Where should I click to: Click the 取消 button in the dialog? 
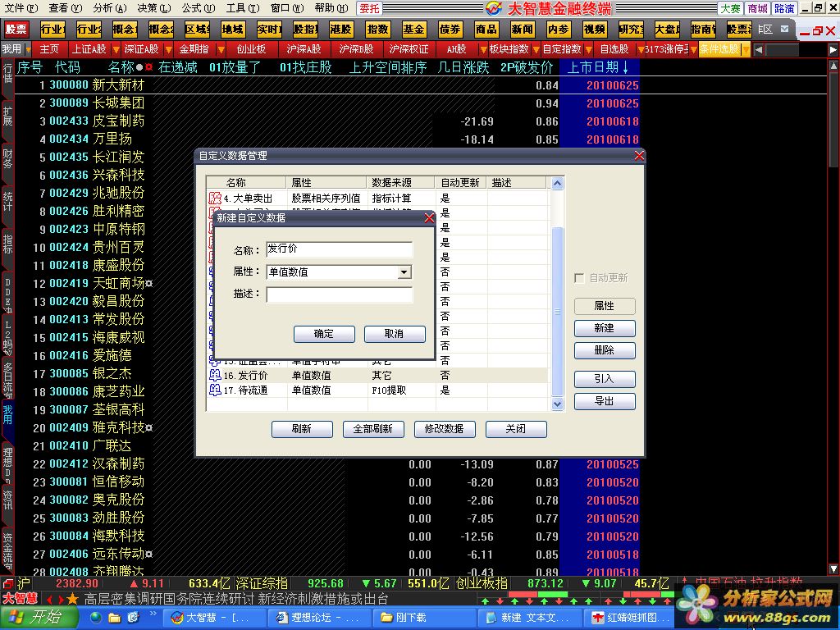(395, 334)
